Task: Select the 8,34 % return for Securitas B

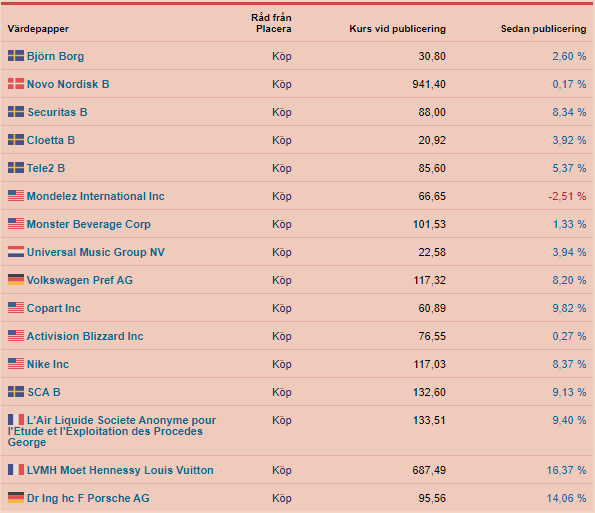Action: 569,112
